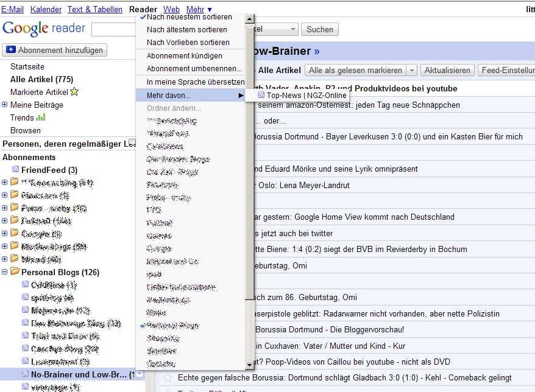Open the Mehr dropdown in top navigation
The width and height of the screenshot is (535, 392).
click(x=199, y=10)
